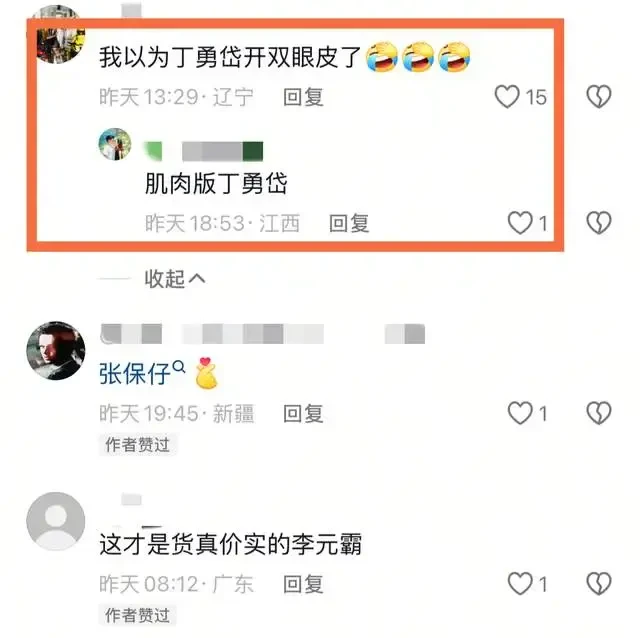
Task: Collapse replies with 收起
Action: pyautogui.click(x=175, y=279)
